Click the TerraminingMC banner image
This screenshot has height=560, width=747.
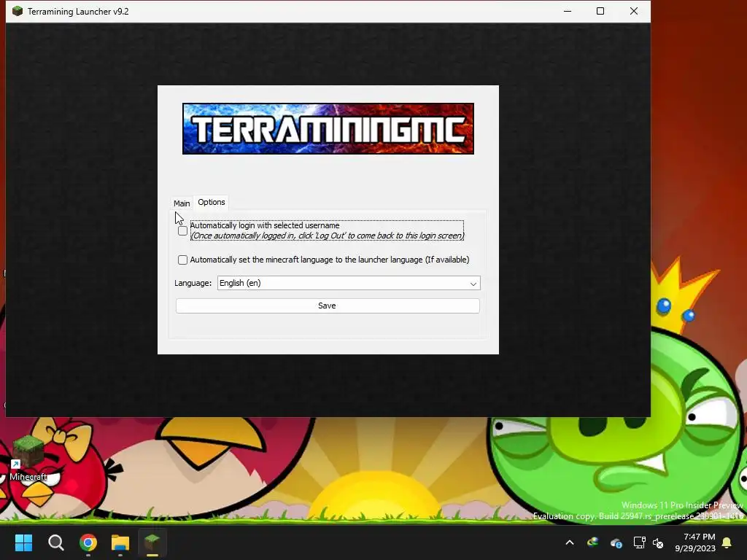click(x=328, y=128)
